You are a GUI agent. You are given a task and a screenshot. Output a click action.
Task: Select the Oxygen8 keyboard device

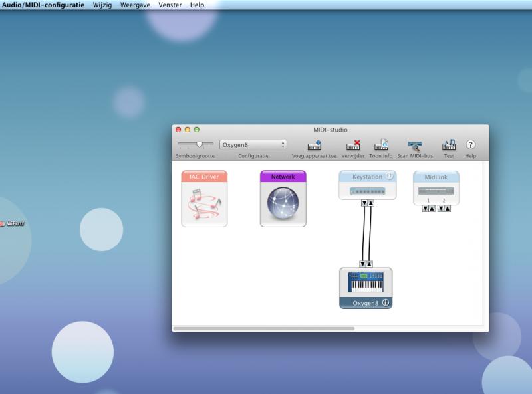tap(366, 288)
